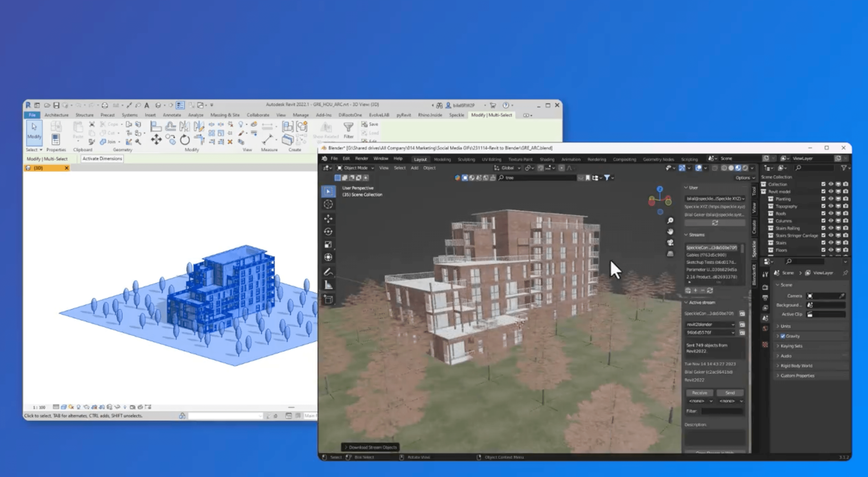Viewport: 868px width, 477px height.
Task: Open the Revit Architecture ribbon tab
Action: tap(56, 115)
